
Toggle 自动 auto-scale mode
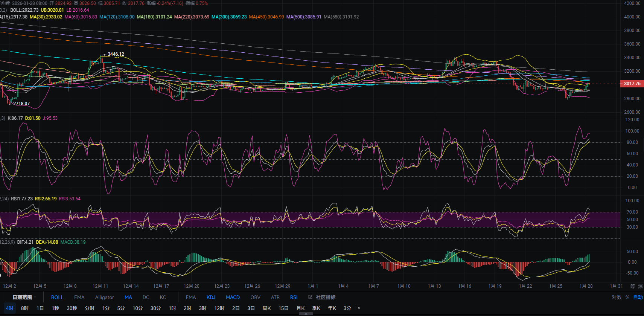(x=638, y=297)
